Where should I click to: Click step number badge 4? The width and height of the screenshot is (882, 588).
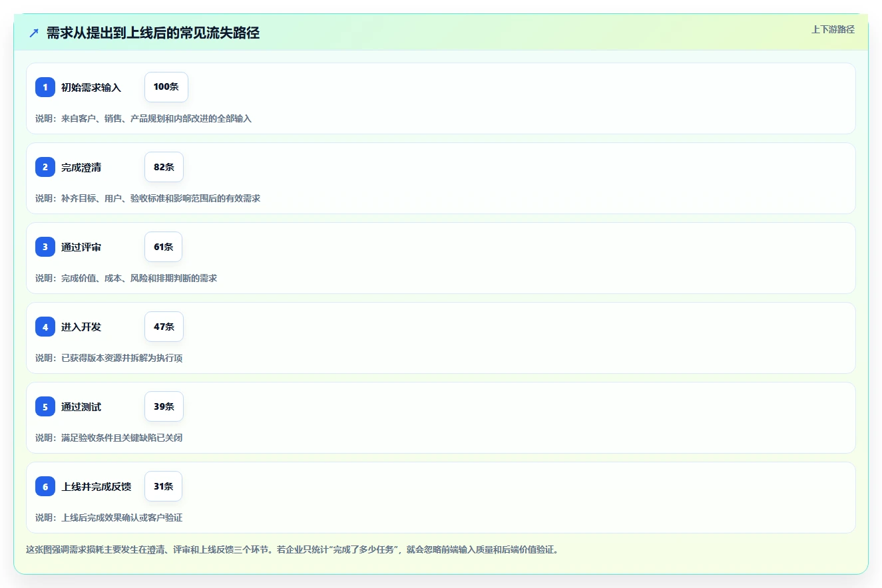(x=45, y=327)
